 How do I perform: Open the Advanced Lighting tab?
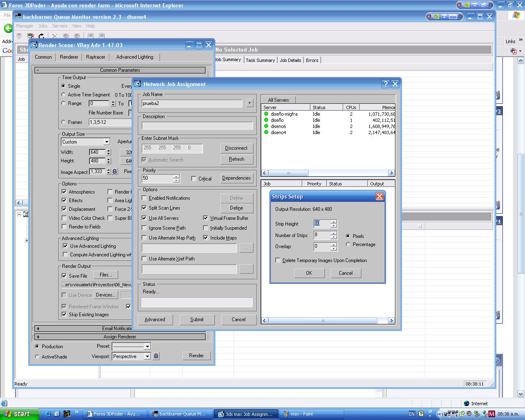pos(135,57)
